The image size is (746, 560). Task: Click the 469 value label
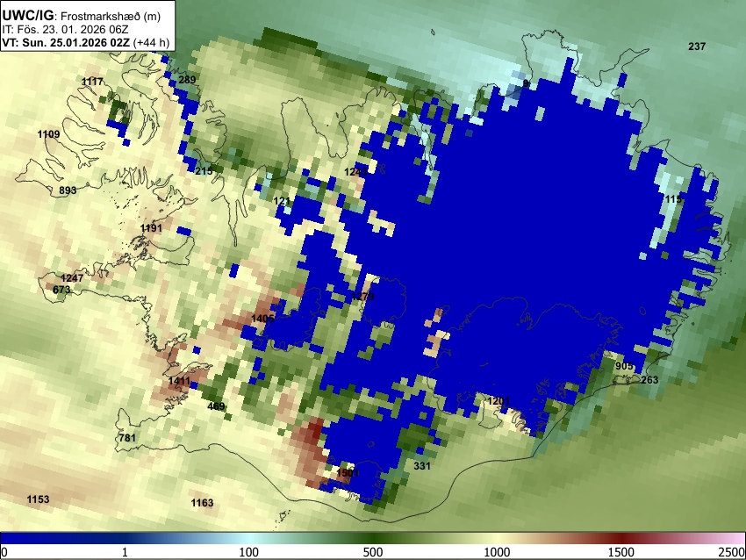click(216, 406)
